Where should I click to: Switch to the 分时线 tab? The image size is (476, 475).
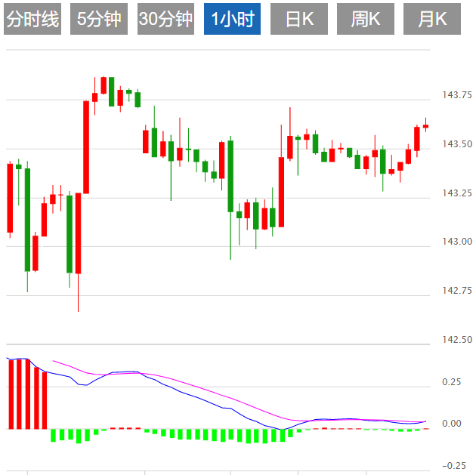32,20
